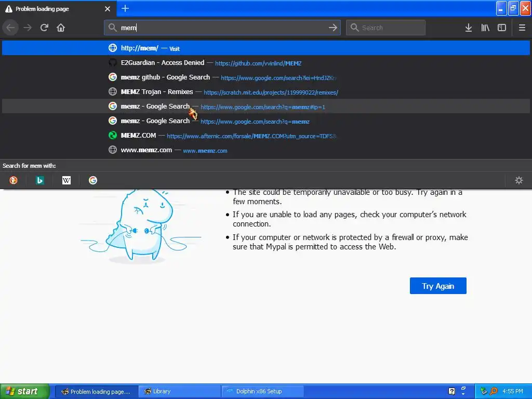Image resolution: width=532 pixels, height=399 pixels.
Task: Click the forward navigation arrow
Action: (28, 28)
